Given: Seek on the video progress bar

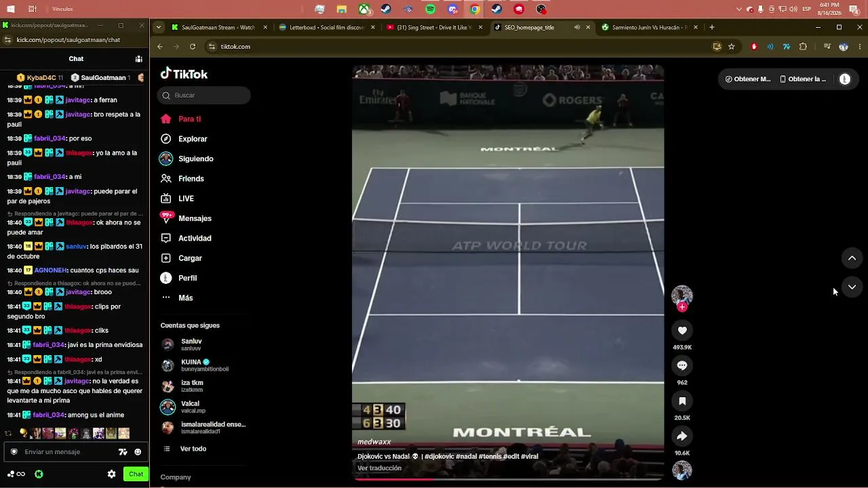Looking at the screenshot, I should [508, 479].
